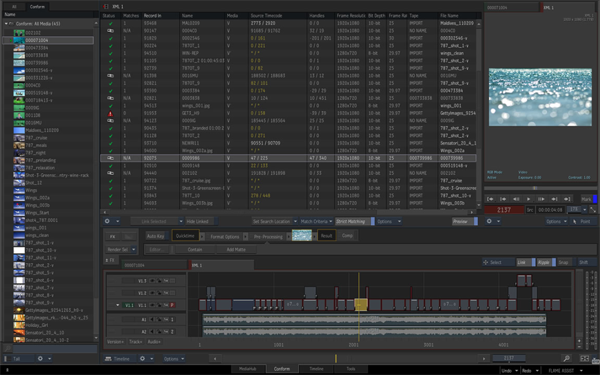Click the viewer scrub bar
600x375 pixels.
click(540, 188)
